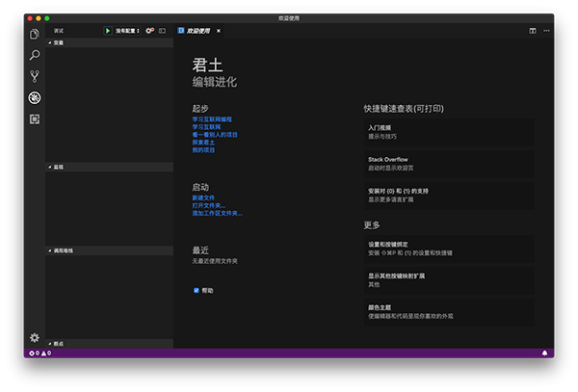Select the Debug bug icon in activity bar
Screen dimensions: 578x392
pyautogui.click(x=35, y=97)
